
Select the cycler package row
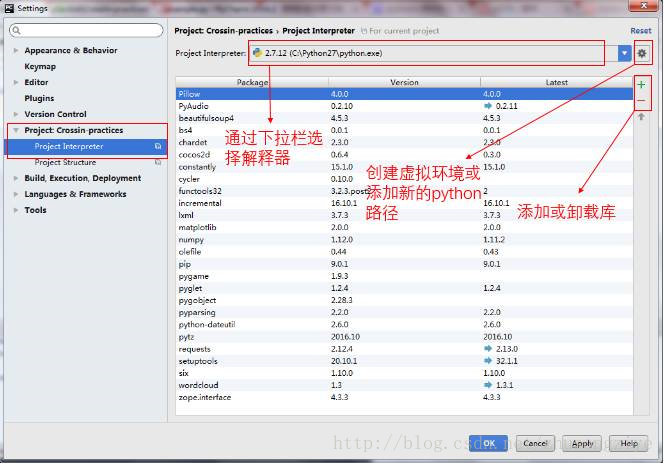(404, 179)
